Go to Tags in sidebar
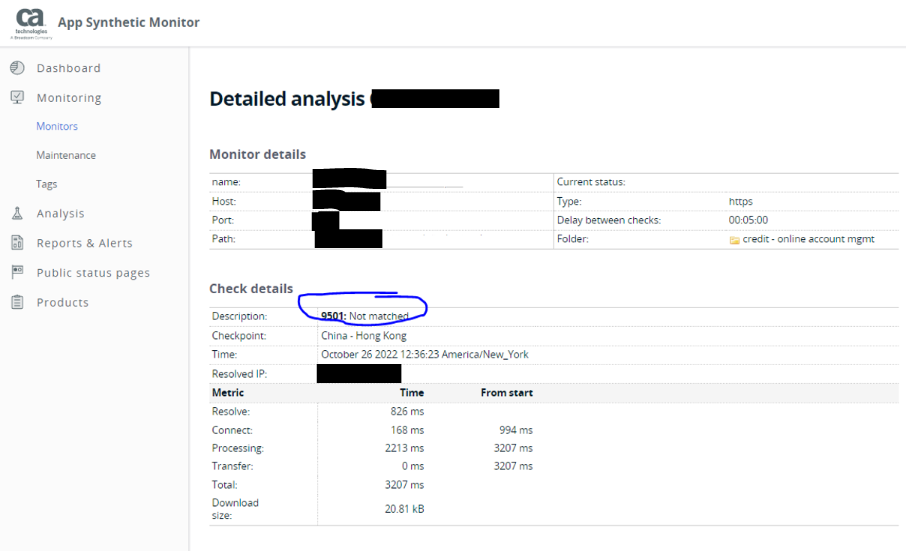The image size is (912, 559). click(x=47, y=185)
